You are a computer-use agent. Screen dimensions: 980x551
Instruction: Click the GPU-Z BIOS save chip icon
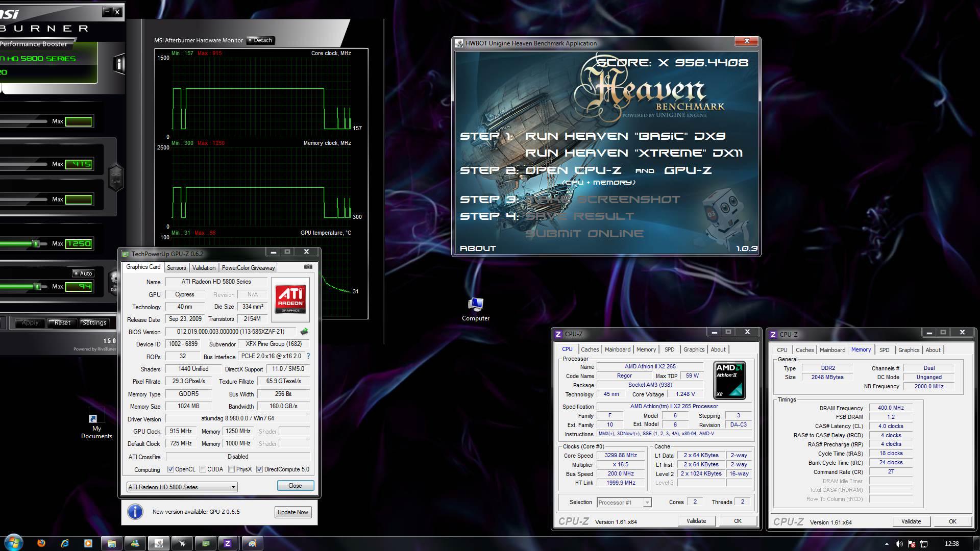(x=304, y=332)
